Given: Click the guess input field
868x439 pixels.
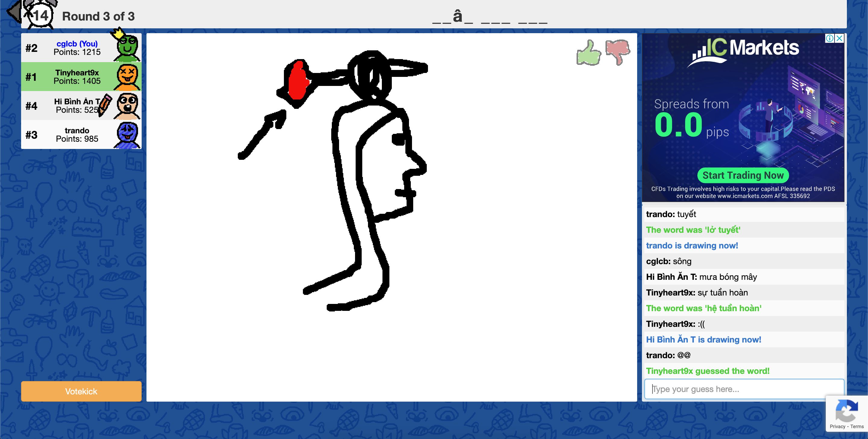Looking at the screenshot, I should (x=743, y=389).
